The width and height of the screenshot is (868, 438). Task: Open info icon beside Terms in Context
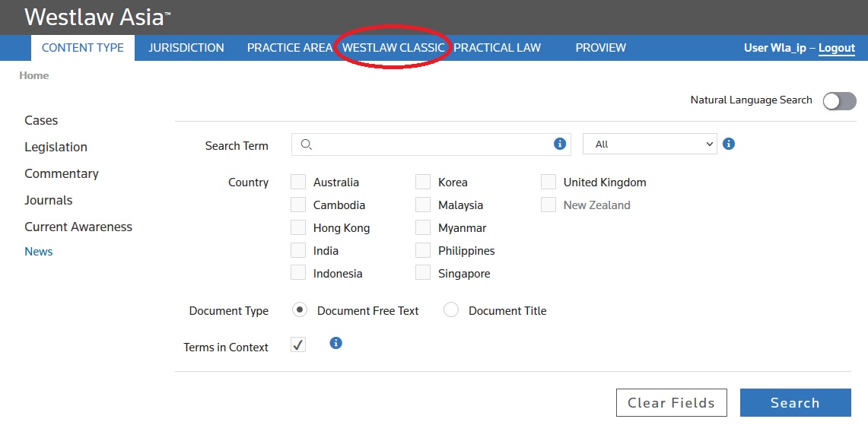(335, 343)
